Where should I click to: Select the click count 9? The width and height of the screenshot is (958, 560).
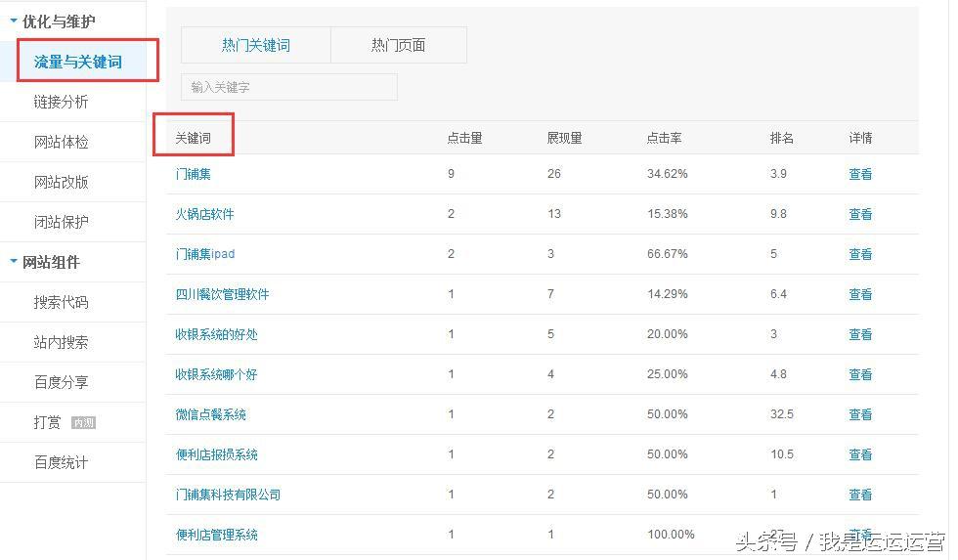[451, 174]
